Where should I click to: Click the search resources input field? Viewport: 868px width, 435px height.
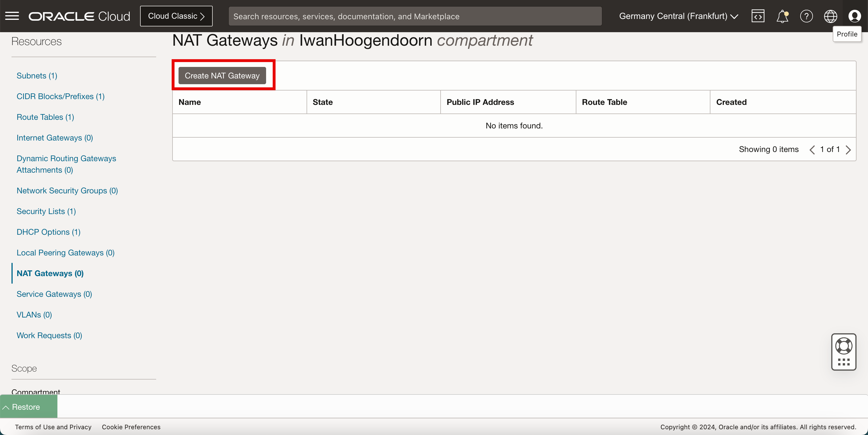pyautogui.click(x=415, y=16)
